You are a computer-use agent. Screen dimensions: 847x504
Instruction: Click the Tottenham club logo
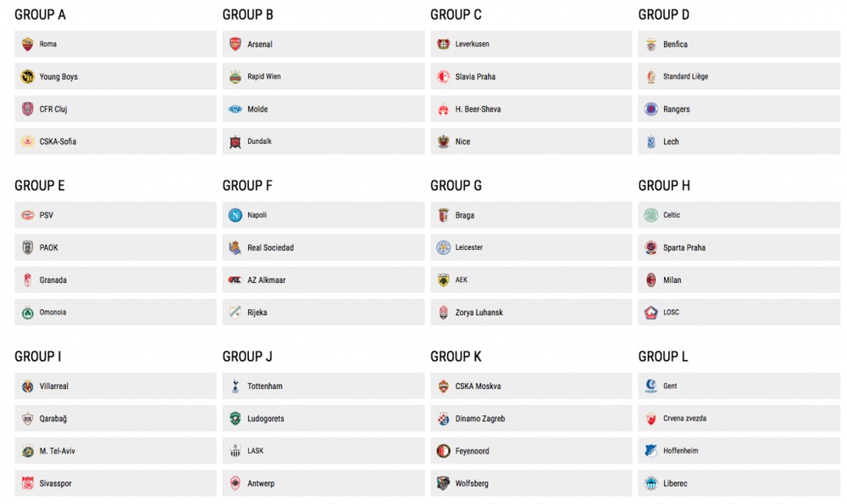235,386
